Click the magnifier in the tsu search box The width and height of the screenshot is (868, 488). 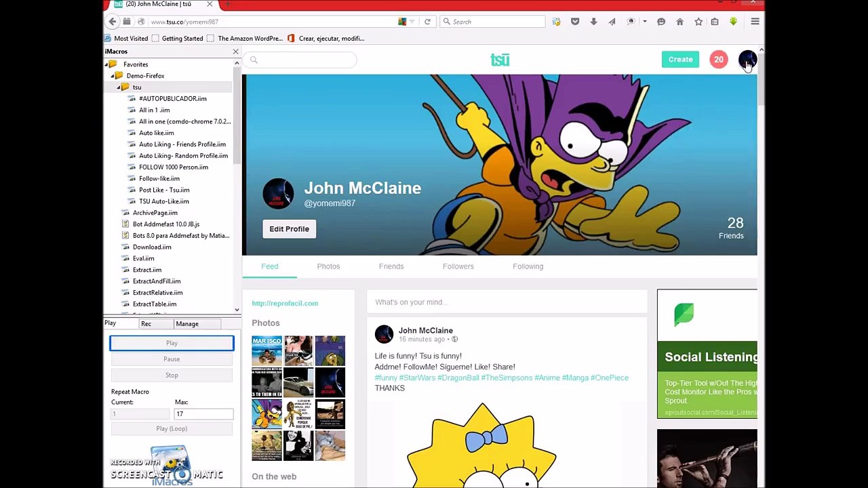coord(254,60)
